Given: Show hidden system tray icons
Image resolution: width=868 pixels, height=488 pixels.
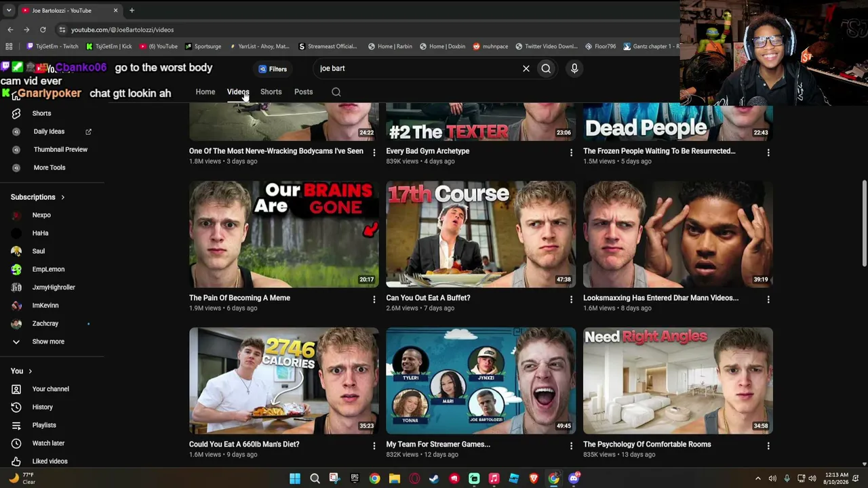Looking at the screenshot, I should point(758,479).
